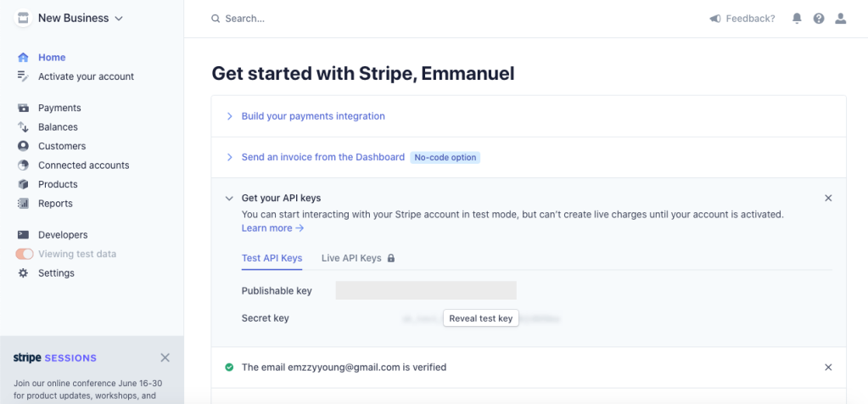Image resolution: width=868 pixels, height=404 pixels.
Task: Dismiss the Stripe Sessions banner
Action: point(165,357)
